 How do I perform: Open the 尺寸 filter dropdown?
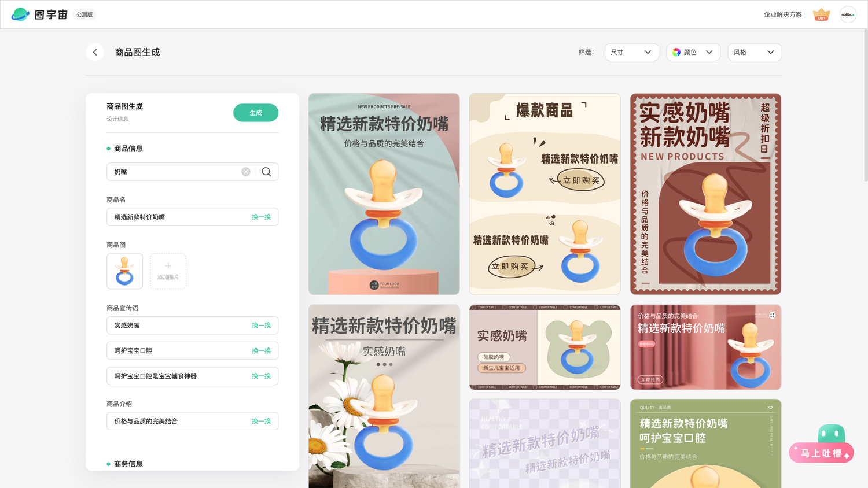pyautogui.click(x=631, y=52)
